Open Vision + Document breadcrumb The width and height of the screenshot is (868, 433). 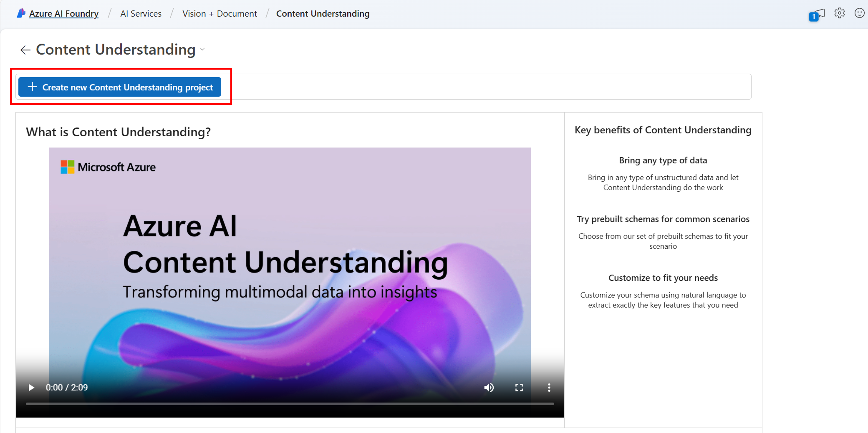pos(219,13)
